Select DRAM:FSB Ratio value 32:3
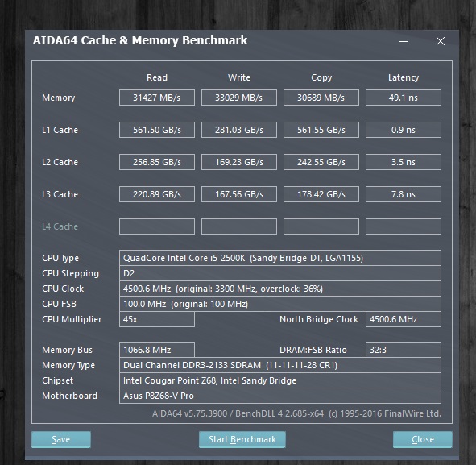476x465 pixels. pyautogui.click(x=404, y=350)
